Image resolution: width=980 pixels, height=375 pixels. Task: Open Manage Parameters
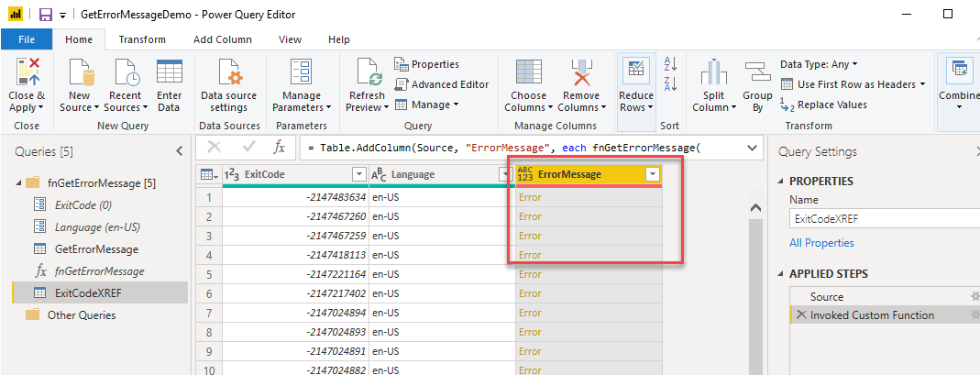[302, 86]
